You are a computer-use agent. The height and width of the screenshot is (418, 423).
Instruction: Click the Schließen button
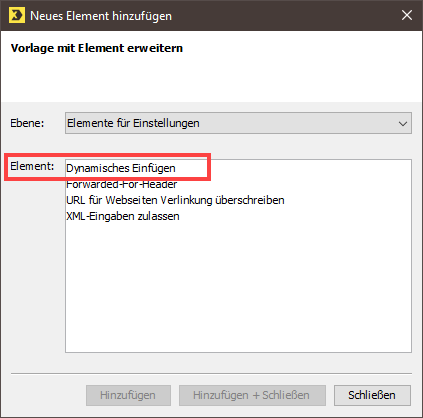click(x=372, y=395)
